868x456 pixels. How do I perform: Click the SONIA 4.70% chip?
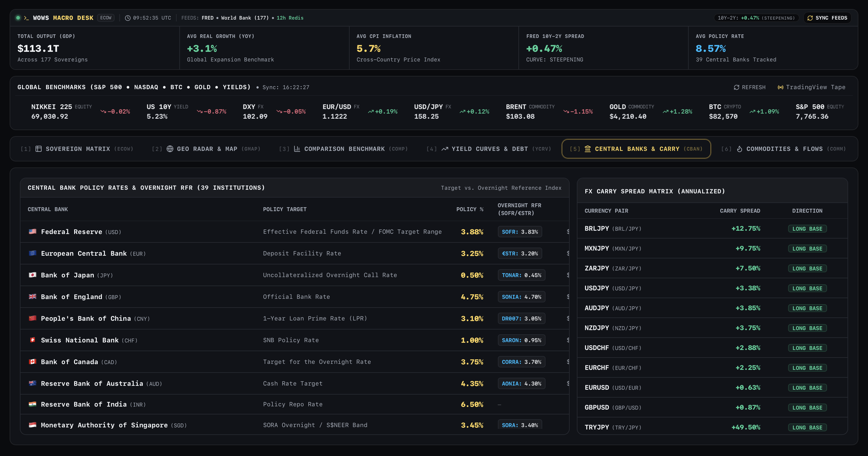tap(522, 297)
